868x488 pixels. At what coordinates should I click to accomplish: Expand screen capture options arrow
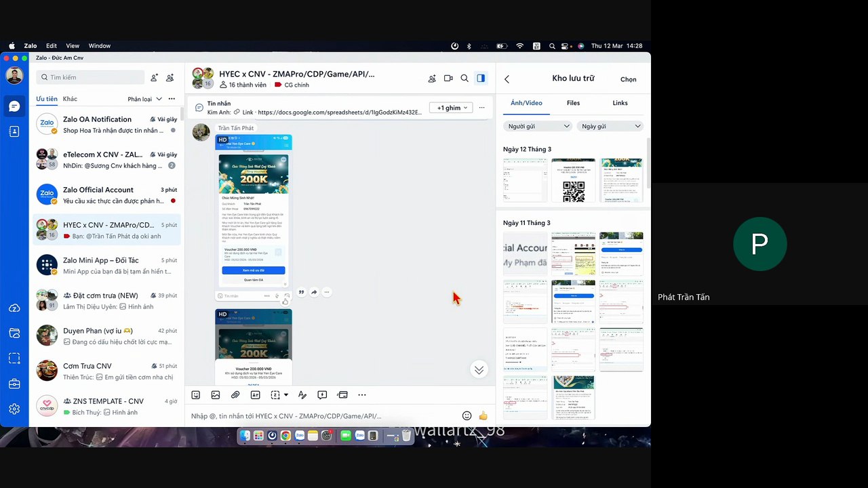(x=285, y=394)
